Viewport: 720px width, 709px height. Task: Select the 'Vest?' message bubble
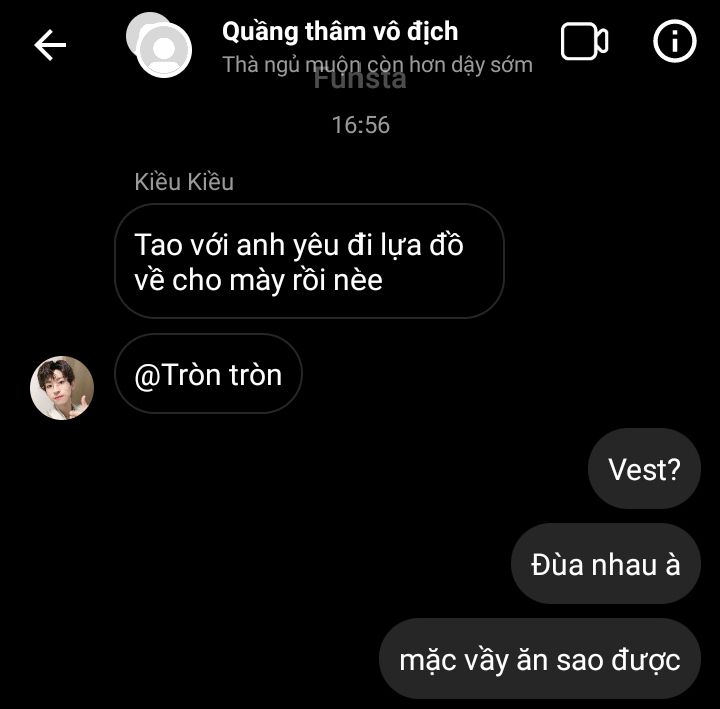coord(644,469)
